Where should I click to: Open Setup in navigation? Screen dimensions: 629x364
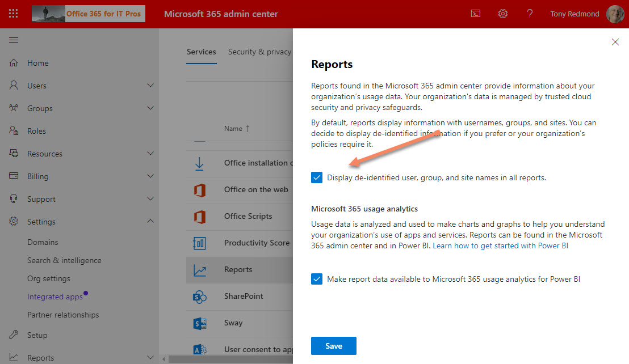click(x=37, y=335)
